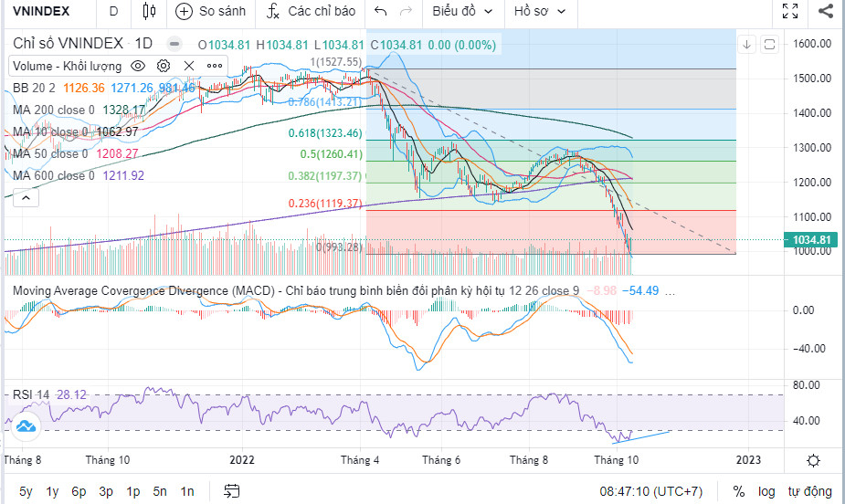Open the go to date icon
Image resolution: width=845 pixels, height=504 pixels.
pos(232,490)
